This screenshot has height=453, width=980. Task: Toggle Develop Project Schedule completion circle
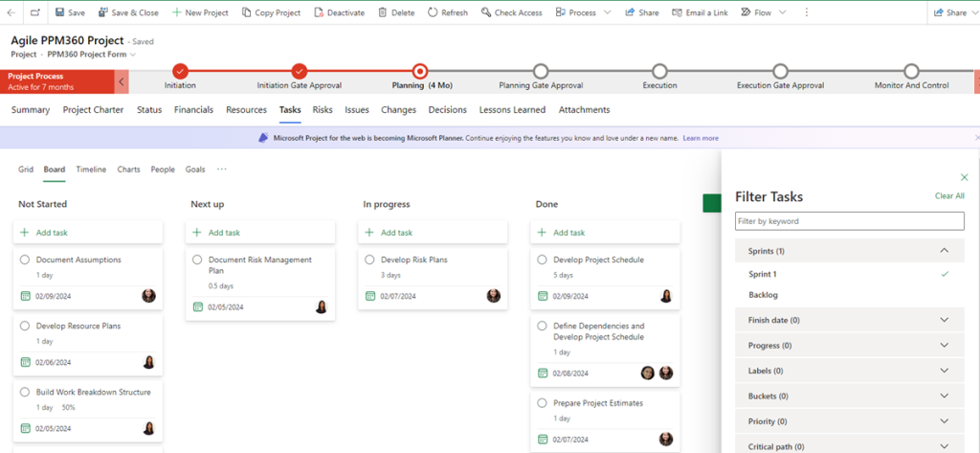pos(542,260)
